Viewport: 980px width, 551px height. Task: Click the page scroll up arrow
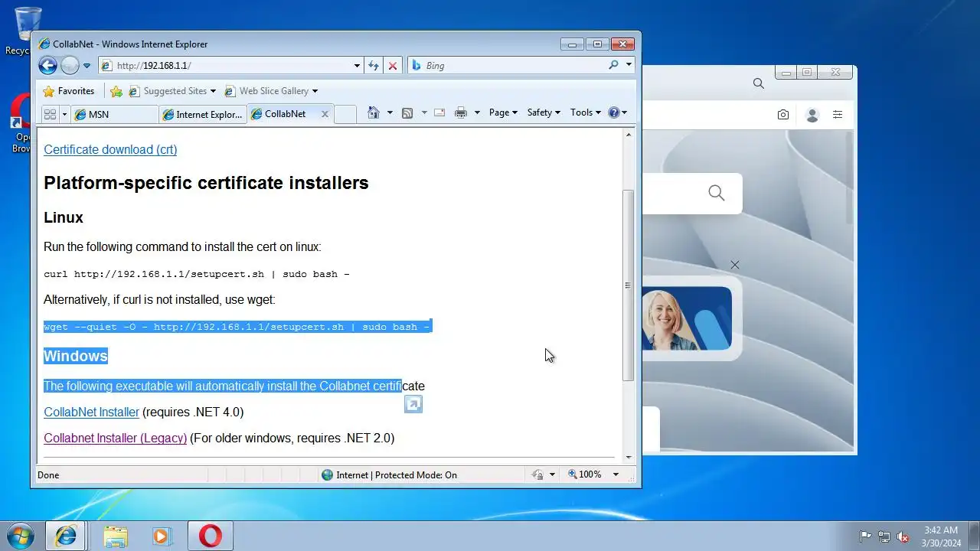pos(629,135)
